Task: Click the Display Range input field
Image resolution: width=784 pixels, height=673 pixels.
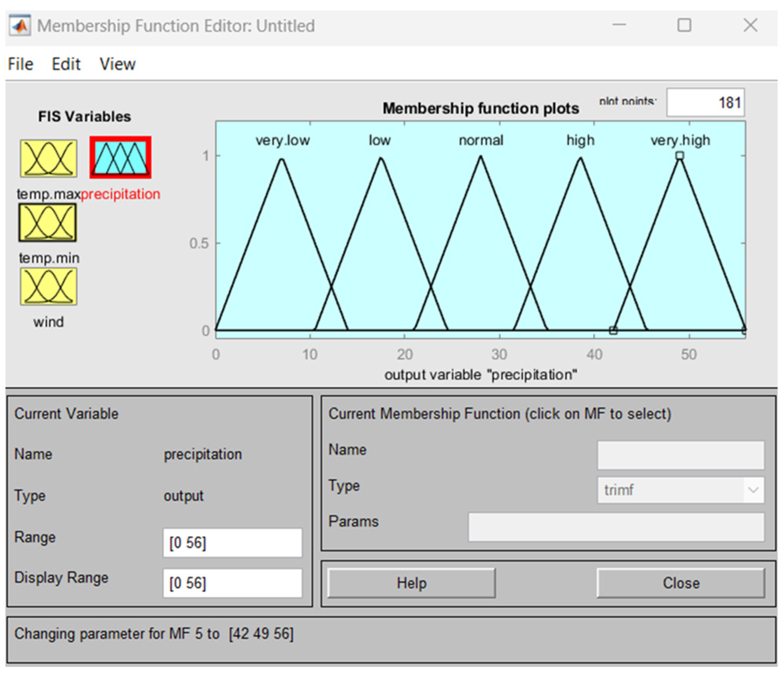Action: pos(232,583)
